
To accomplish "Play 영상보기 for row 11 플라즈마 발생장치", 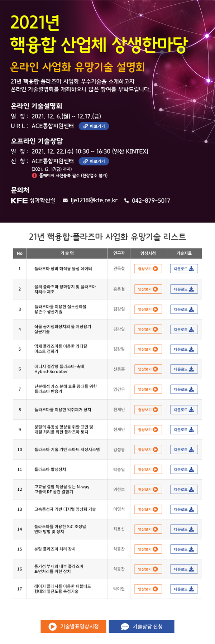I will (x=148, y=469).
